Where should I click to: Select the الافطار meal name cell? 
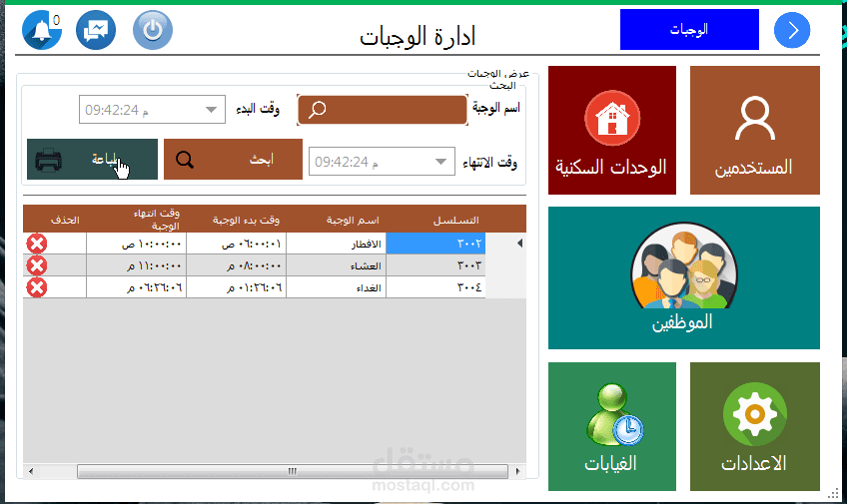(x=336, y=244)
